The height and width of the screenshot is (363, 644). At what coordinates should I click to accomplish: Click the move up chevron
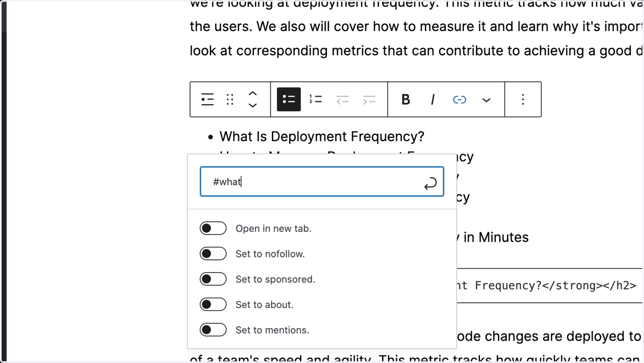tap(253, 93)
